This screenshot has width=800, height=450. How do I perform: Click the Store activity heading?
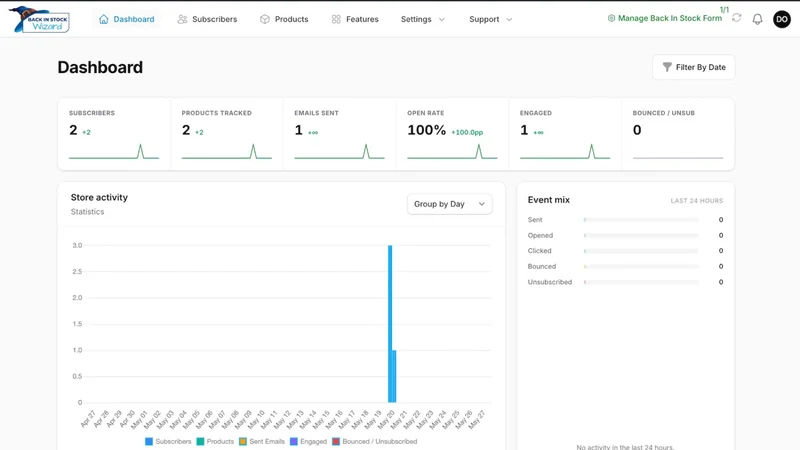pyautogui.click(x=99, y=197)
